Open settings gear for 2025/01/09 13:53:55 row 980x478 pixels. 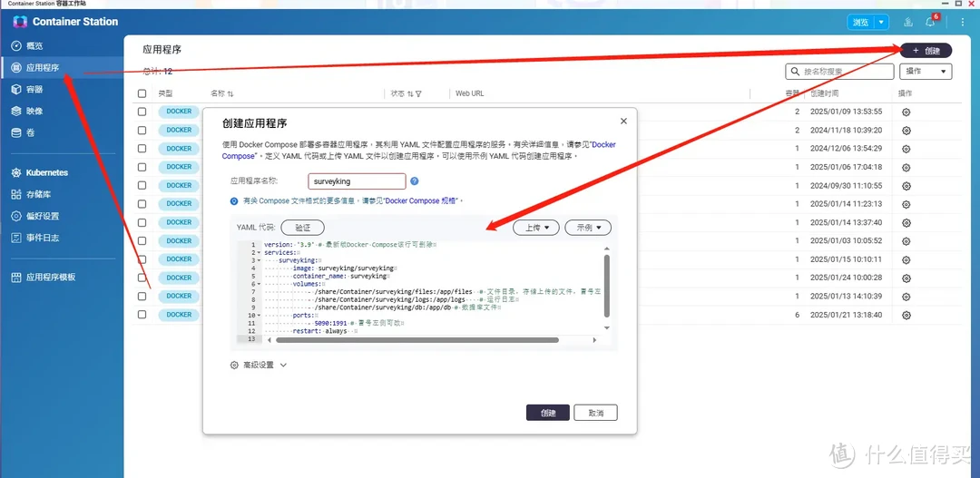click(x=906, y=112)
